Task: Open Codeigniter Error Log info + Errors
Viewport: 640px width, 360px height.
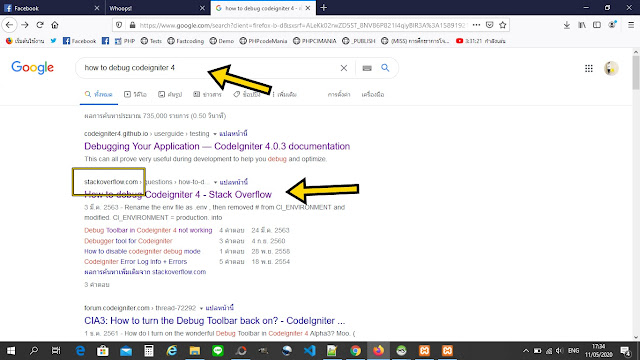Action: [136, 262]
